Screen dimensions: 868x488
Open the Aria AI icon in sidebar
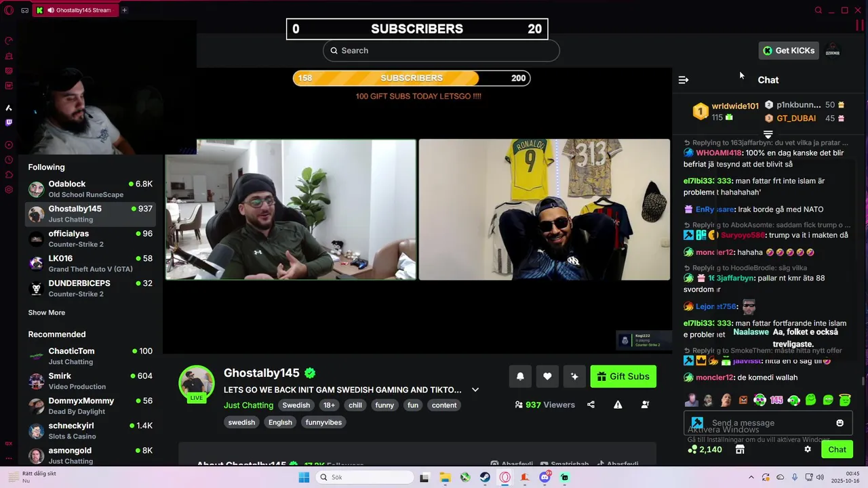9,108
